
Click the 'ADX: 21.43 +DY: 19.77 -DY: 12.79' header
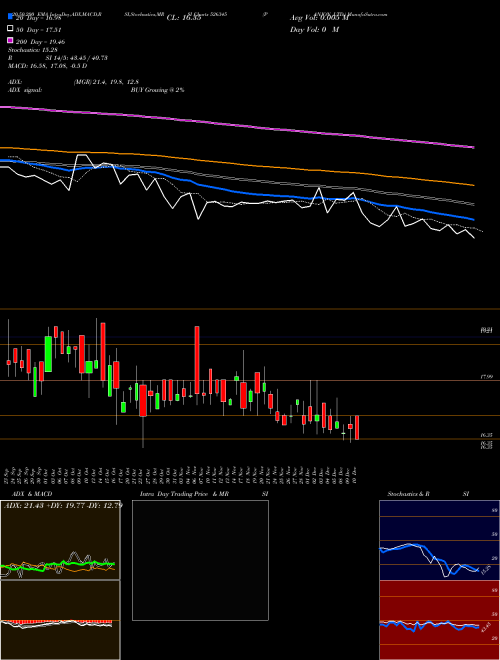[63, 505]
